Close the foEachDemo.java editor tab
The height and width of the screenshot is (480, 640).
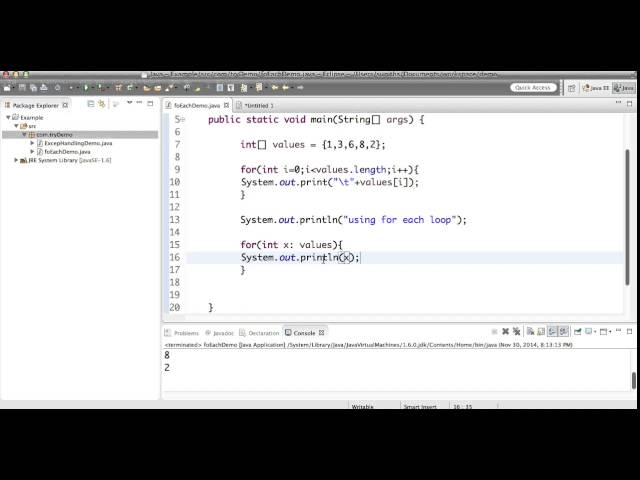226,105
